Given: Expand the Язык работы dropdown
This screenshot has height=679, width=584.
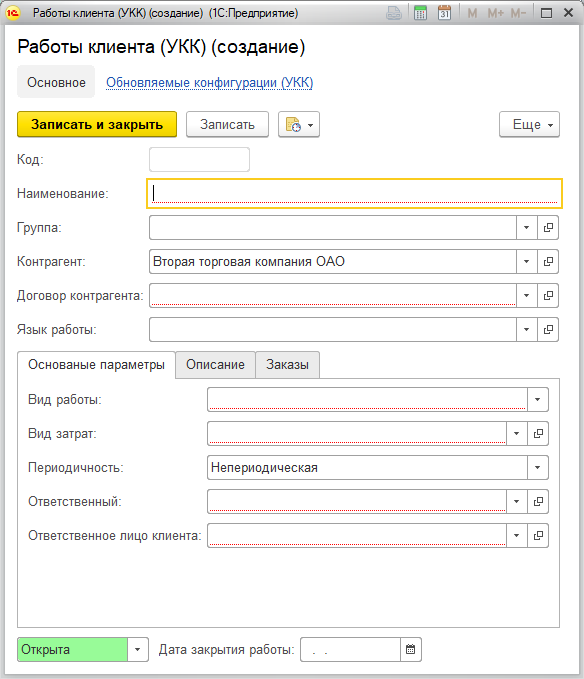Looking at the screenshot, I should click(x=527, y=330).
